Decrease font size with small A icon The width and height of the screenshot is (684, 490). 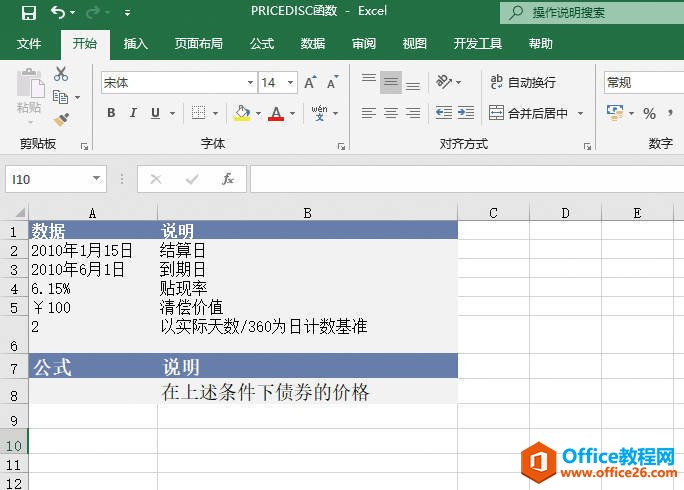[x=332, y=82]
